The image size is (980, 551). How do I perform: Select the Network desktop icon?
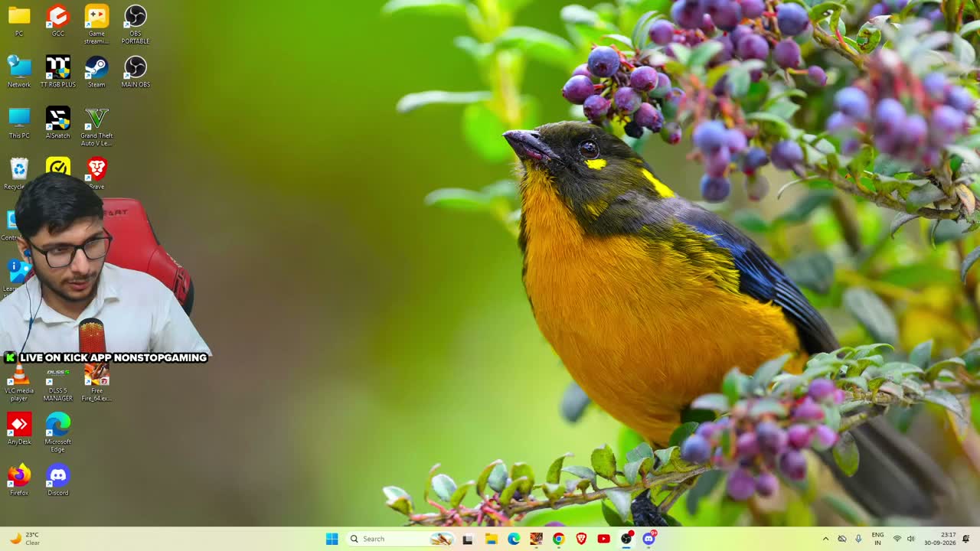[x=19, y=72]
